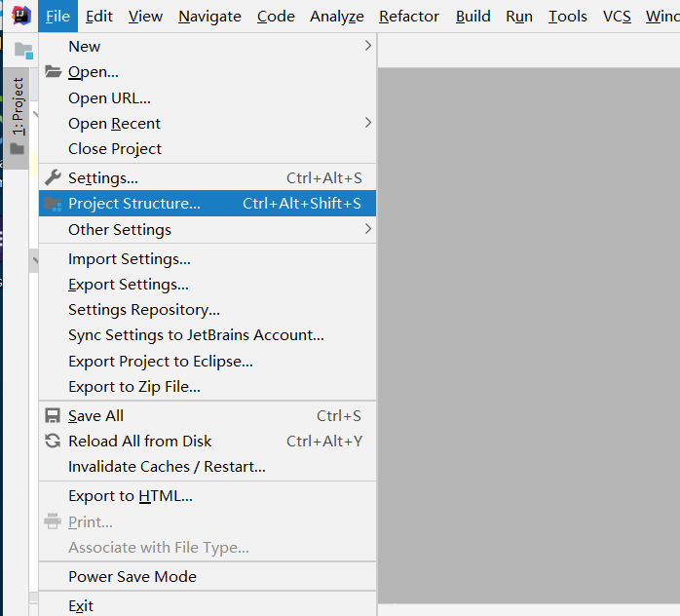This screenshot has height=616, width=680.
Task: Select Other Settings menu item
Action: tap(208, 229)
